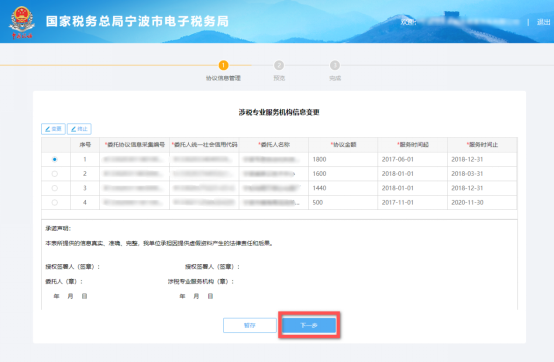Click the 协议金额 column header
The image size is (554, 362).
(x=343, y=145)
